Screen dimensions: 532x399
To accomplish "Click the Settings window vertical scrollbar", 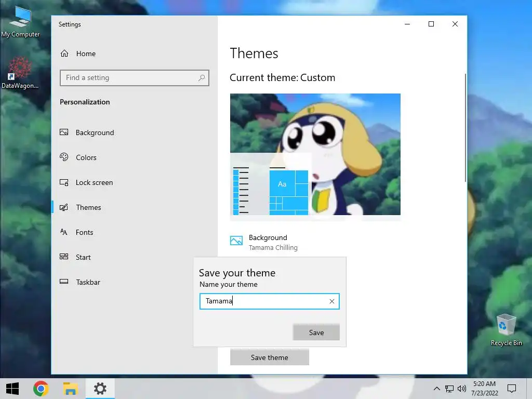I will pyautogui.click(x=465, y=128).
